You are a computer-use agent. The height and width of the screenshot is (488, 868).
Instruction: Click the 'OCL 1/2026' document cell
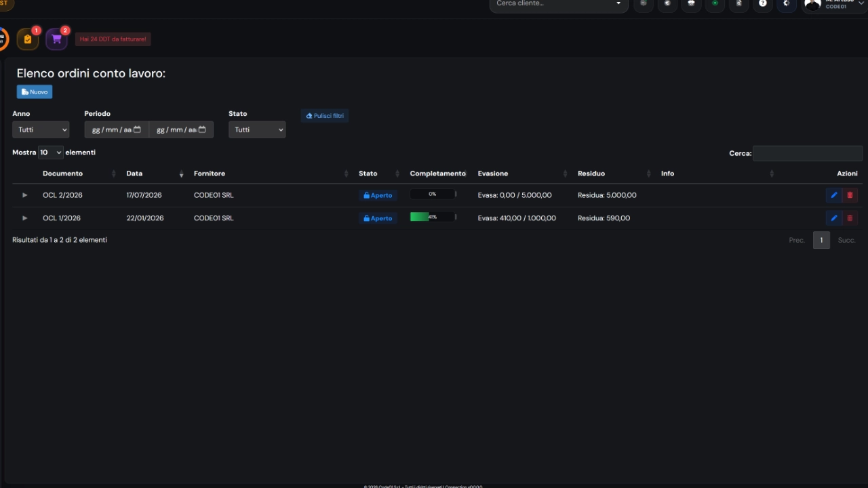point(62,218)
